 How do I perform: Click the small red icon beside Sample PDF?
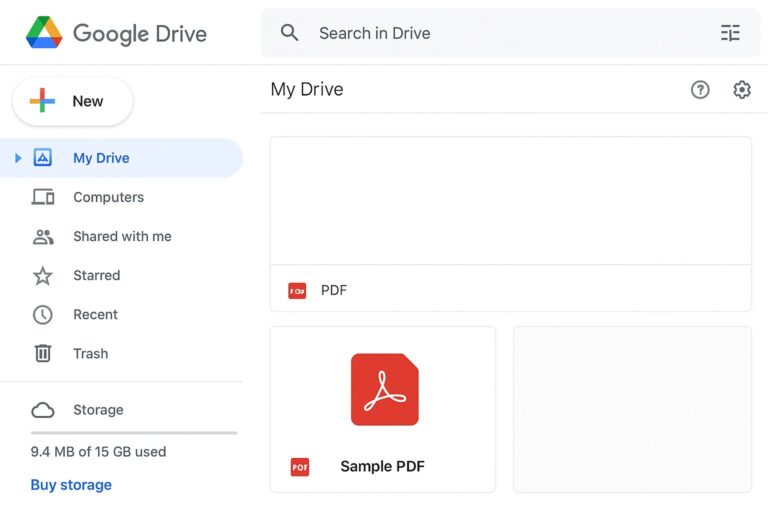[x=300, y=467]
